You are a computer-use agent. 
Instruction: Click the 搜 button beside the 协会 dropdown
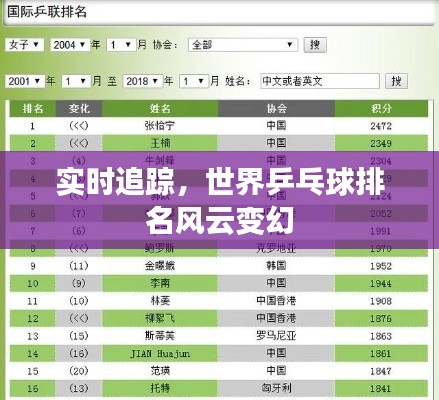pos(315,45)
